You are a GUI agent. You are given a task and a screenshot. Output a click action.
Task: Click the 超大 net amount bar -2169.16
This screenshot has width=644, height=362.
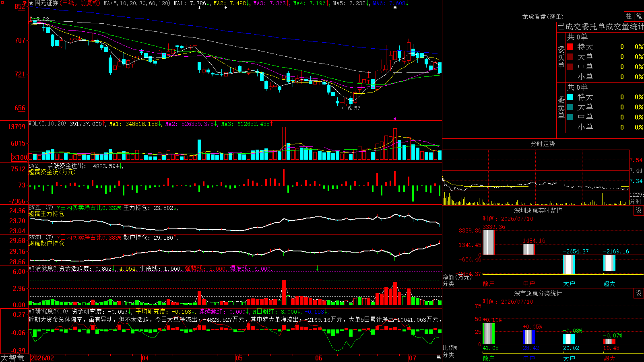click(x=609, y=263)
